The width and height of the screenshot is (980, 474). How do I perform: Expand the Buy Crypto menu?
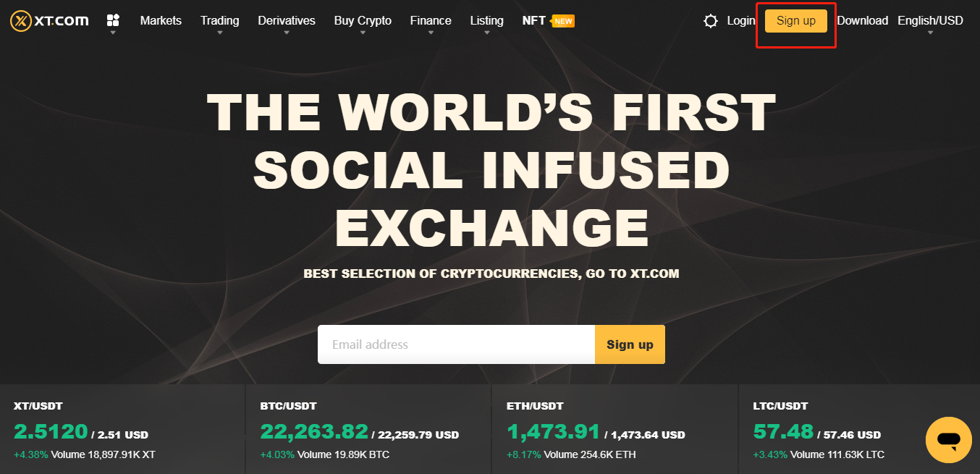coord(362,20)
